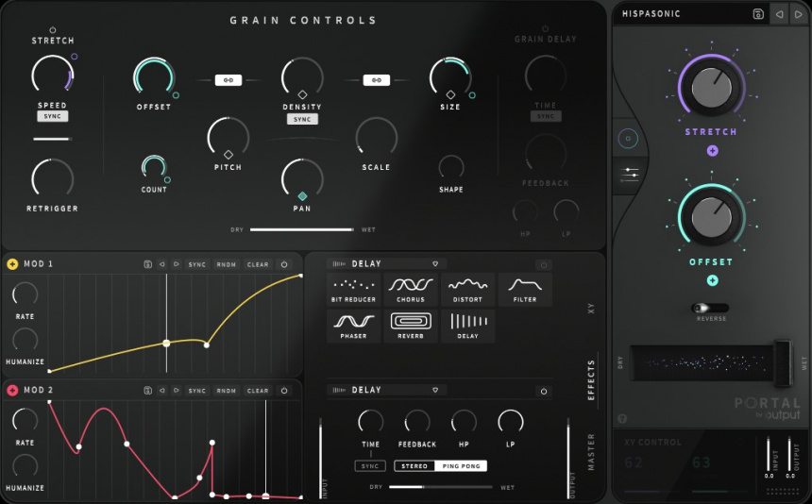This screenshot has width=812, height=504.
Task: Click the Grain Controls dry/wet slider
Action: pos(302,229)
